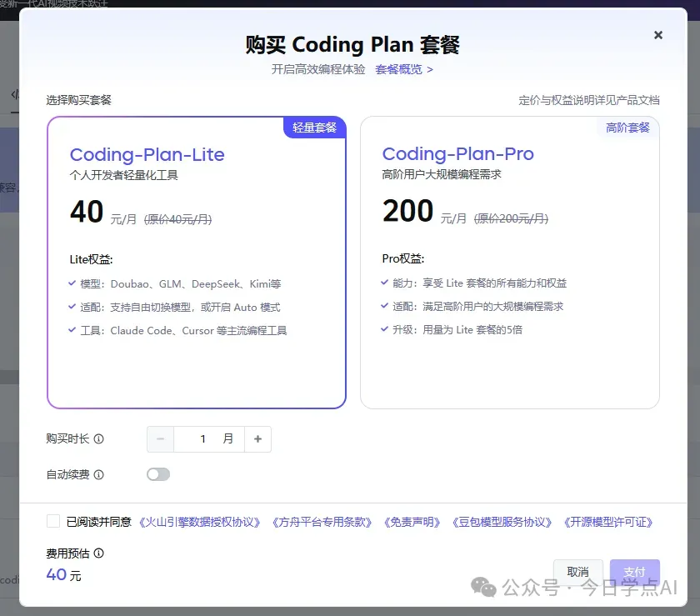
Task: Click the 购买时长 info icon
Action: click(99, 439)
